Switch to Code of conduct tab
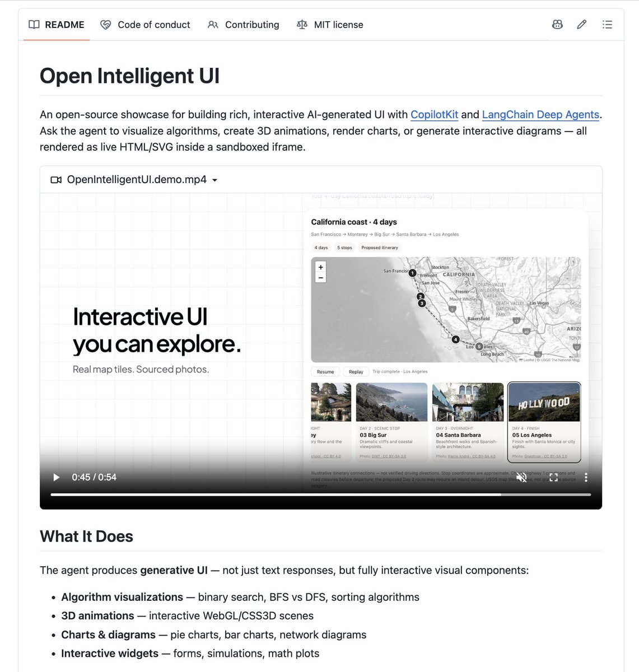The width and height of the screenshot is (639, 672). click(145, 25)
